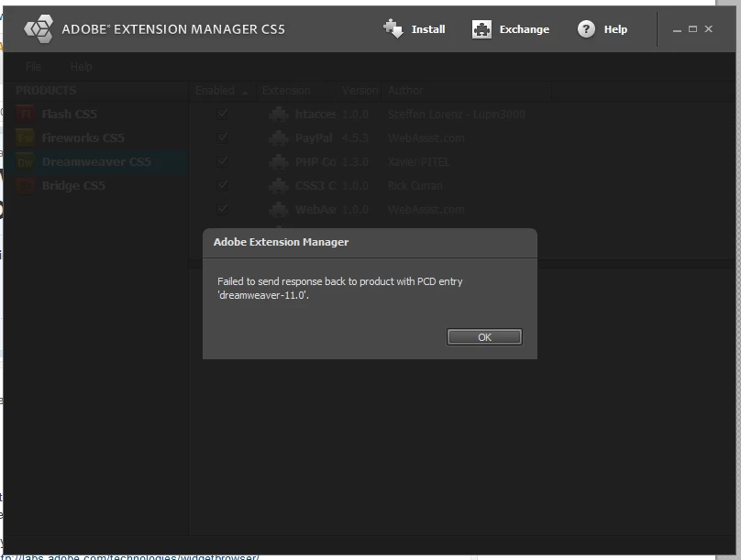Click the Adobe Extension Manager logo icon
The height and width of the screenshot is (560, 741).
[39, 28]
